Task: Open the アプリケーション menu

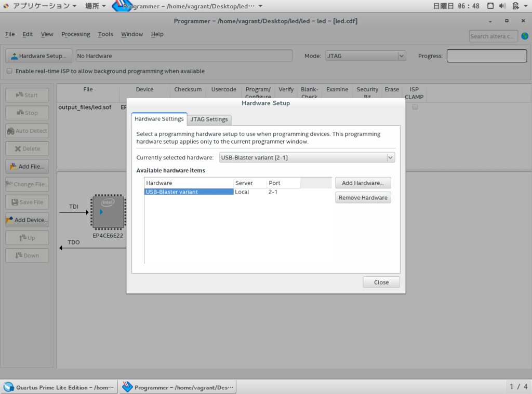Action: [x=41, y=6]
